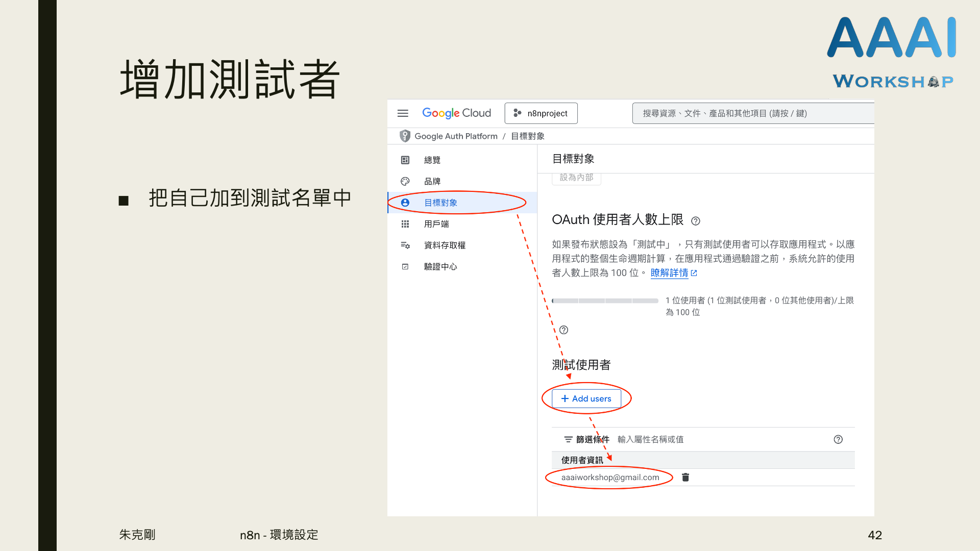This screenshot has height=551, width=980.
Task: Click the Add users button
Action: (586, 398)
